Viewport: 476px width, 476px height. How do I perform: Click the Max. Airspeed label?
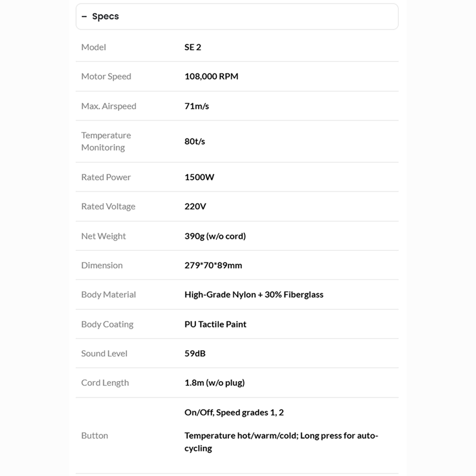109,106
